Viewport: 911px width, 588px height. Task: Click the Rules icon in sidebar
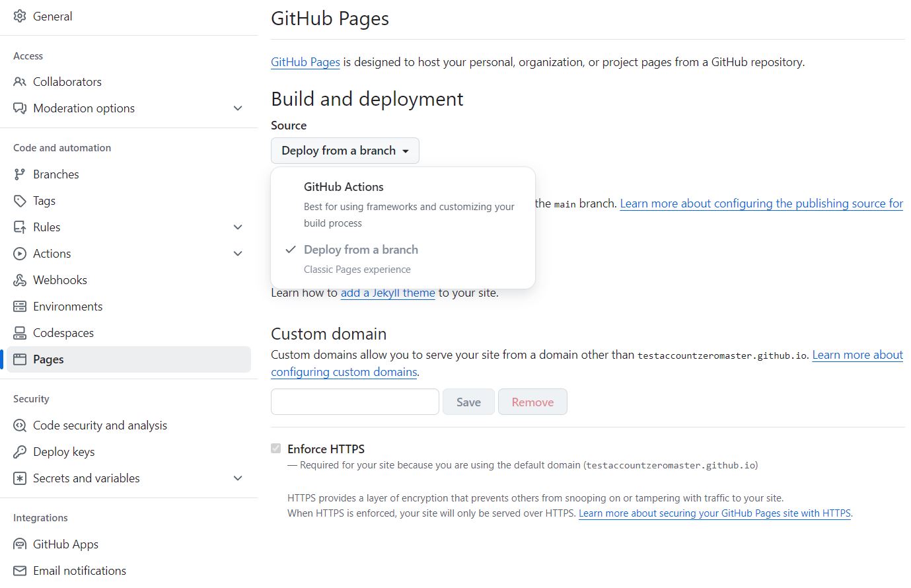(20, 227)
